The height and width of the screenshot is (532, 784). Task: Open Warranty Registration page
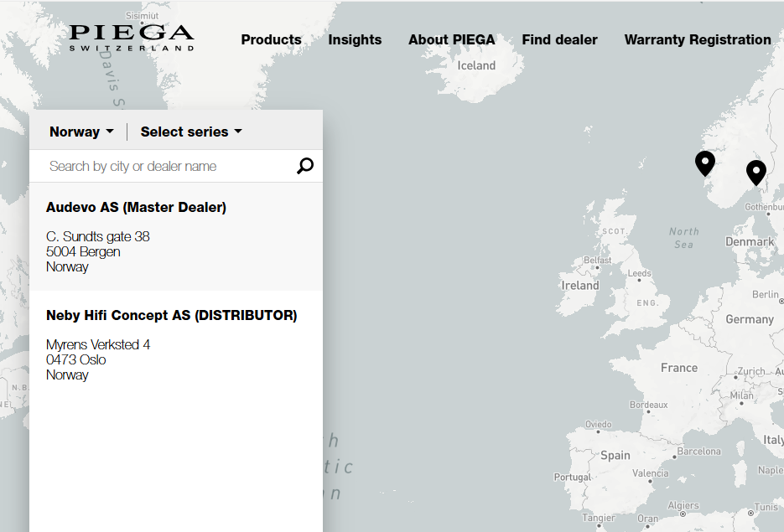coord(698,39)
